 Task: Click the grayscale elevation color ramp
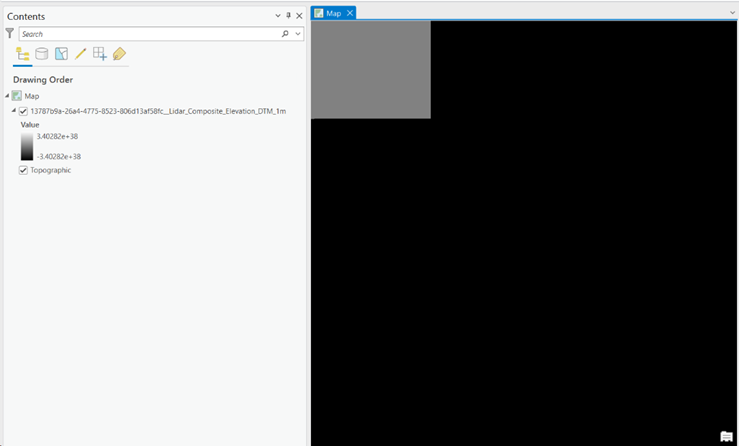click(x=27, y=146)
